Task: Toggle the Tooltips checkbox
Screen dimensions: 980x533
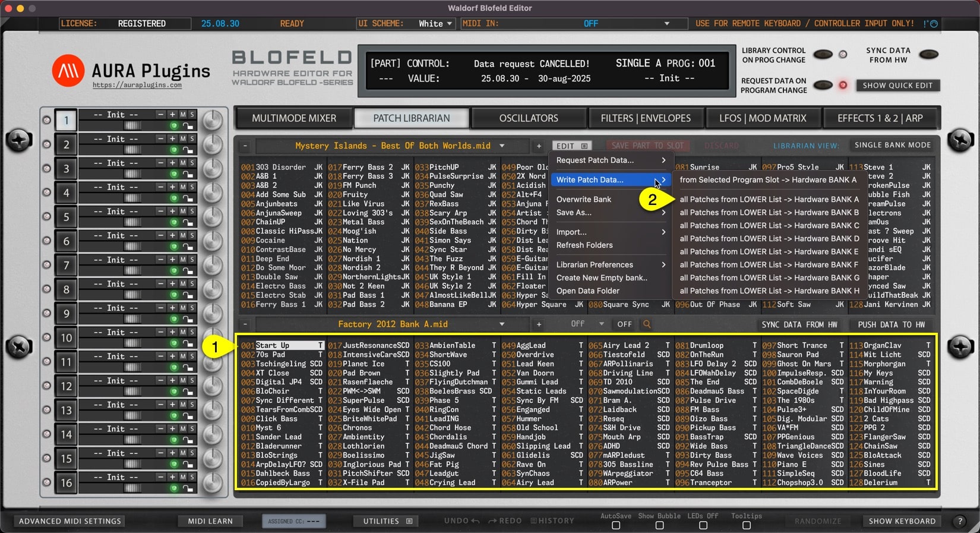Action: click(x=747, y=525)
